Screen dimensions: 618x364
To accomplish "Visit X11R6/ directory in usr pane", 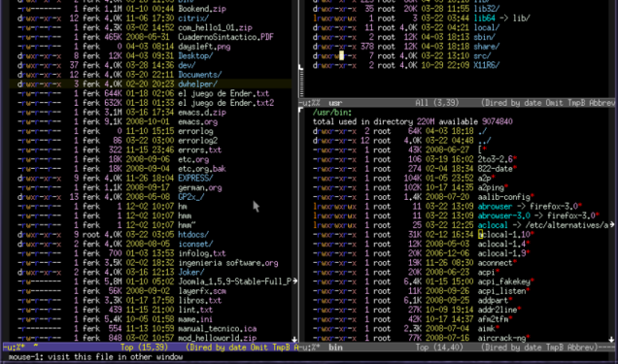I will (x=487, y=65).
